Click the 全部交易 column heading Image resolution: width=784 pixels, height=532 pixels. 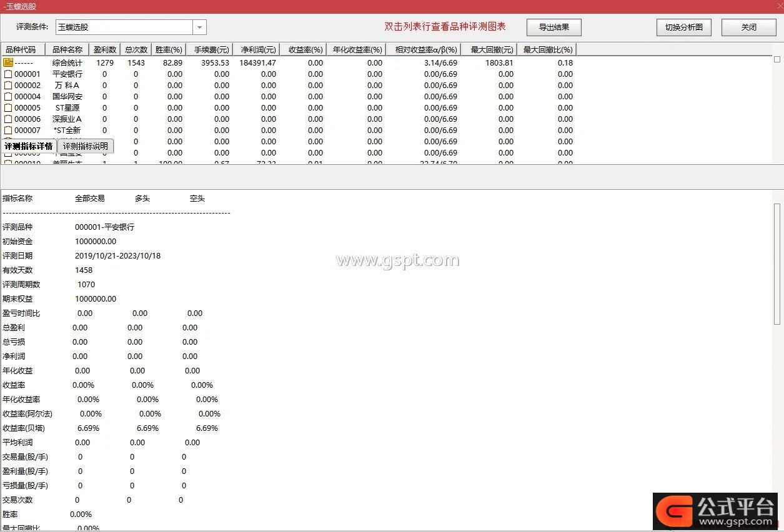pos(90,198)
